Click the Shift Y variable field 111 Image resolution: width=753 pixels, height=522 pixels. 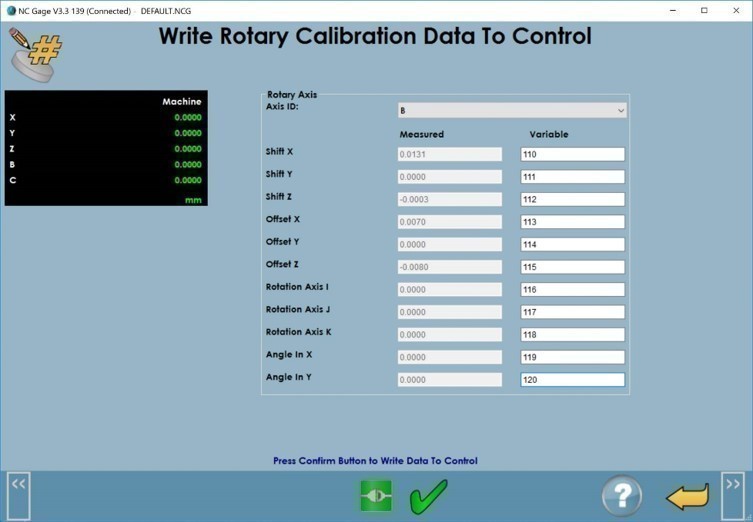[572, 177]
